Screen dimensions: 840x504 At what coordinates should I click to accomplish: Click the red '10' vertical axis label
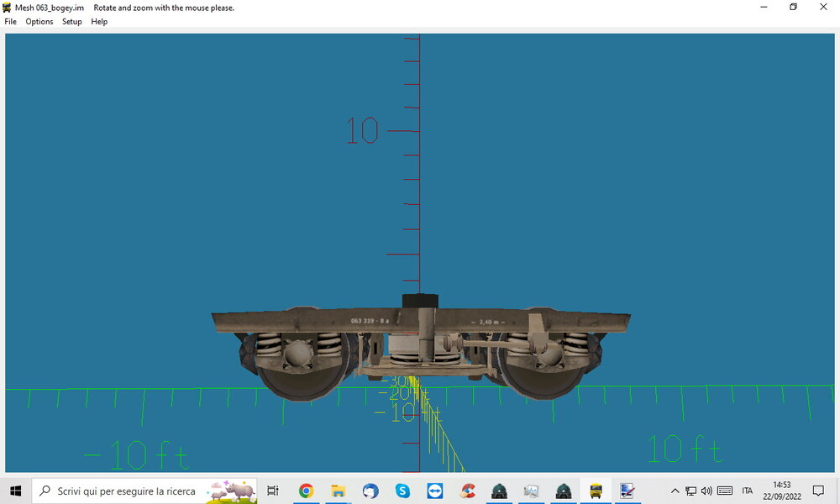pos(362,131)
